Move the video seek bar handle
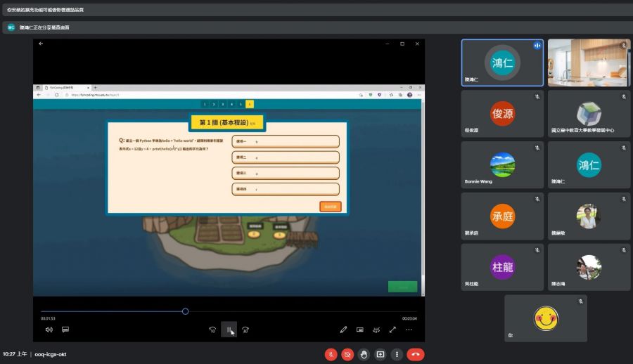This screenshot has width=633, height=364. coord(185,311)
